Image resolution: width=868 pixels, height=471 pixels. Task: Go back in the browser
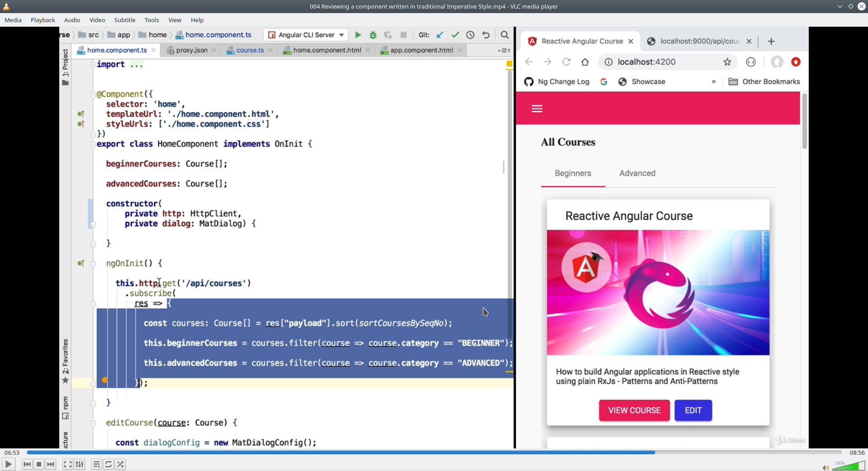[529, 62]
